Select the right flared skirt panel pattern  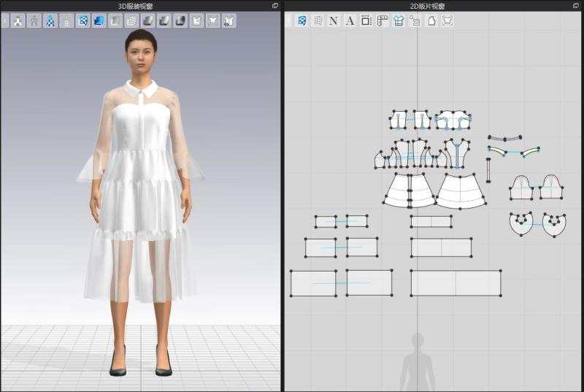461,191
